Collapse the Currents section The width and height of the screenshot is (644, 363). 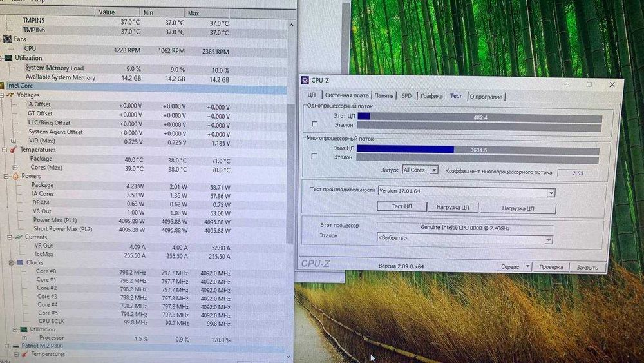(10, 237)
